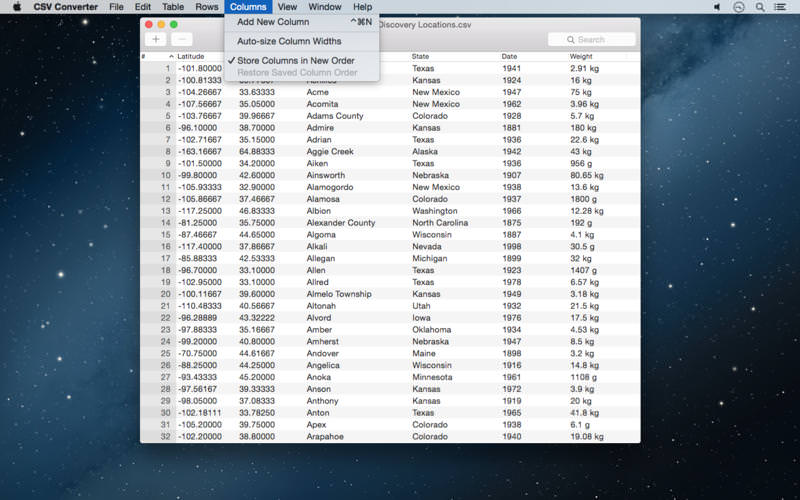Viewport: 800px width, 500px height.
Task: Select cell 'North Carolina'
Action: point(440,223)
